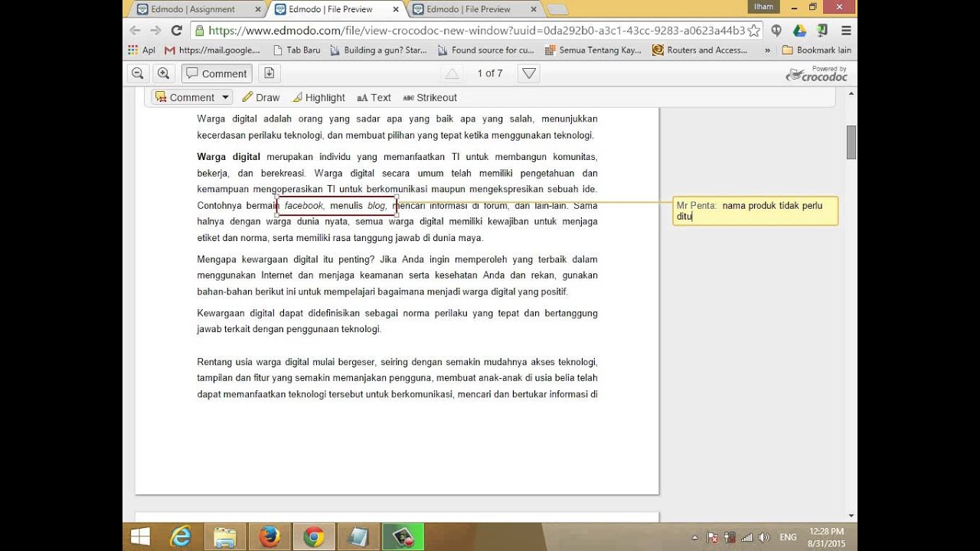Go to next page arrow
The image size is (980, 551).
(528, 73)
